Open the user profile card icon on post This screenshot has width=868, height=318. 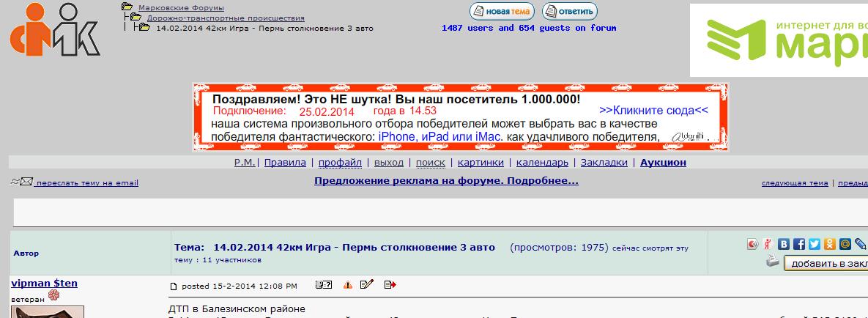pos(323,285)
